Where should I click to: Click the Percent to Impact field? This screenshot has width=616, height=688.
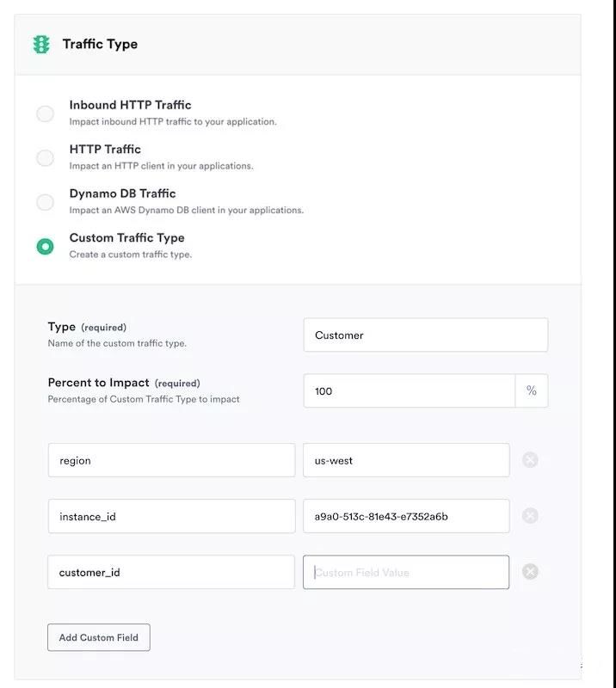tap(409, 390)
